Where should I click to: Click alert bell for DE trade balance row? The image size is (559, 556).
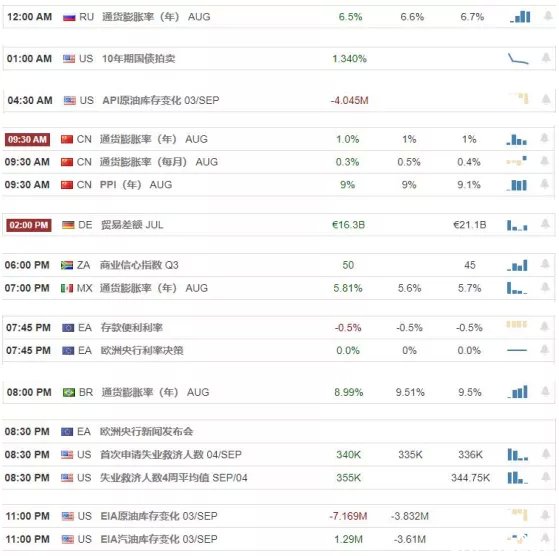(x=545, y=224)
